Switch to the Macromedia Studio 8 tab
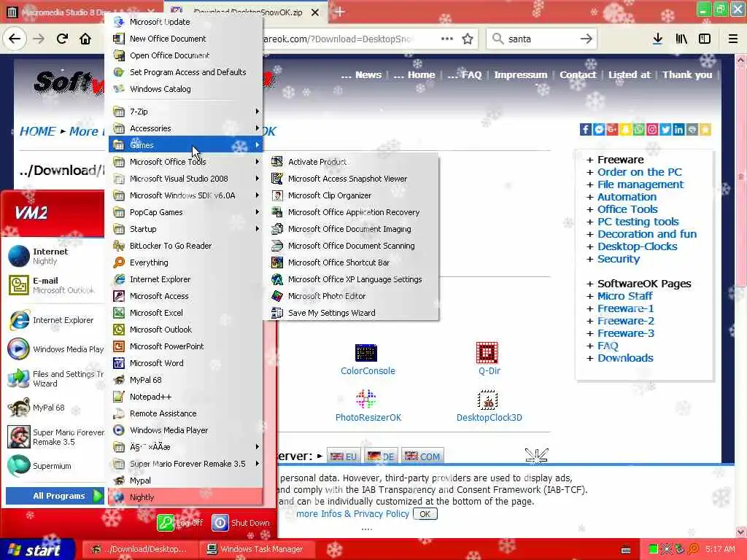 pos(82,12)
